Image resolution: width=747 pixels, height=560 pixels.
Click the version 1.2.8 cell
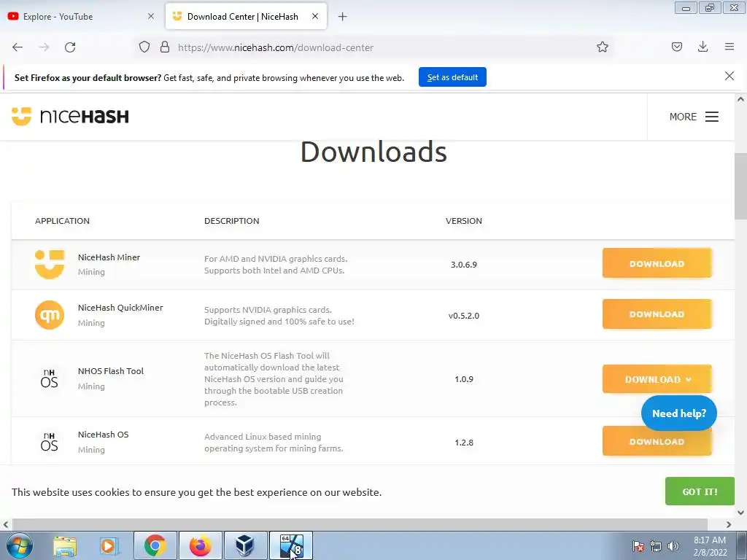[464, 443]
